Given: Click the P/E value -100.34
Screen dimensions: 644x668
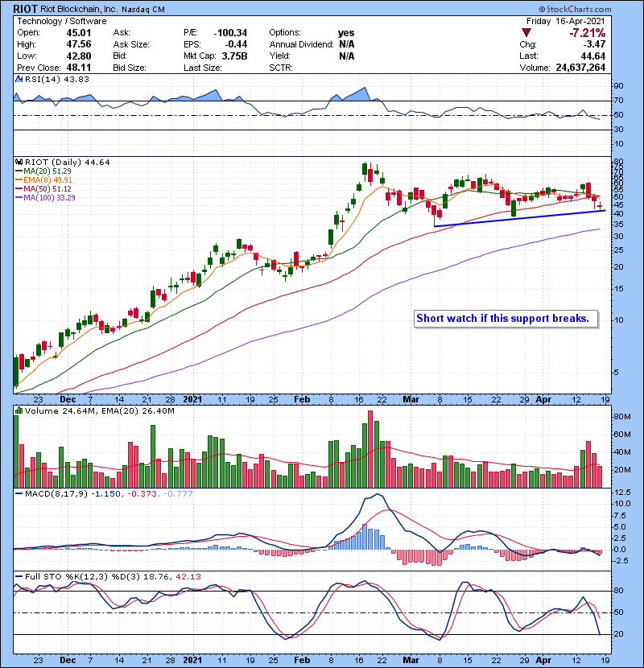Looking at the screenshot, I should pyautogui.click(x=230, y=33).
